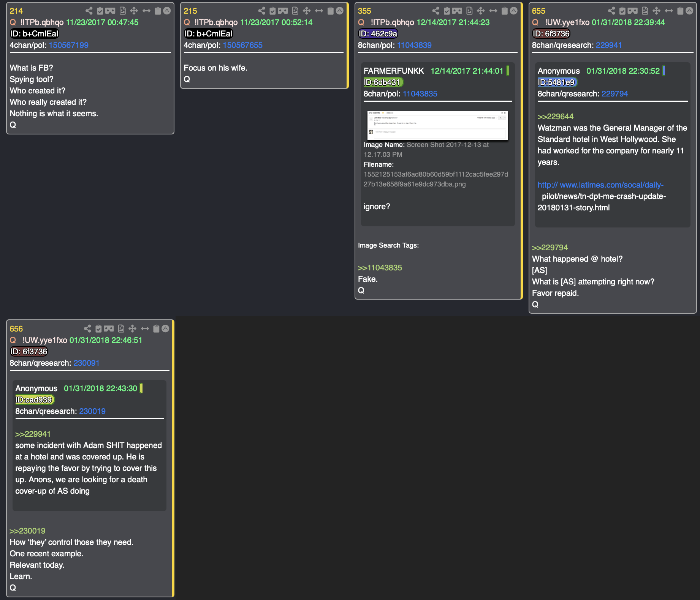Click image-file icon on post 355
The width and height of the screenshot is (700, 600).
coord(469,11)
